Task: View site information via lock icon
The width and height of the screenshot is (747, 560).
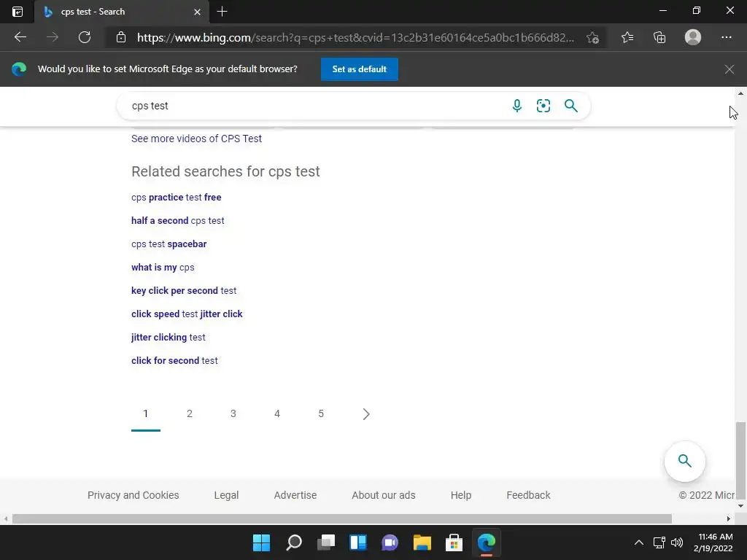Action: [x=121, y=38]
